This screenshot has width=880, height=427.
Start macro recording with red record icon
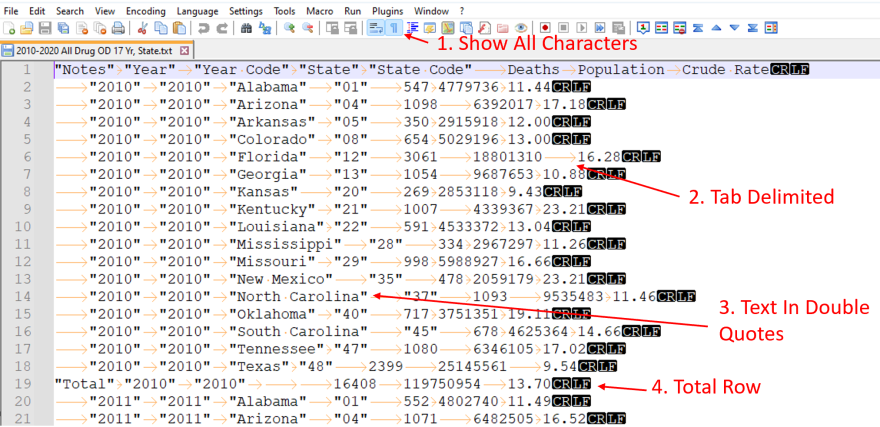[546, 28]
